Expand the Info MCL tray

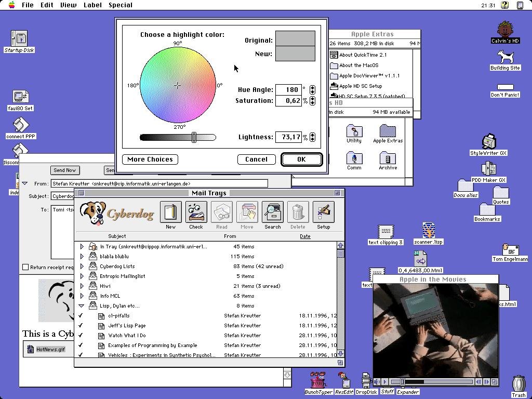click(82, 296)
